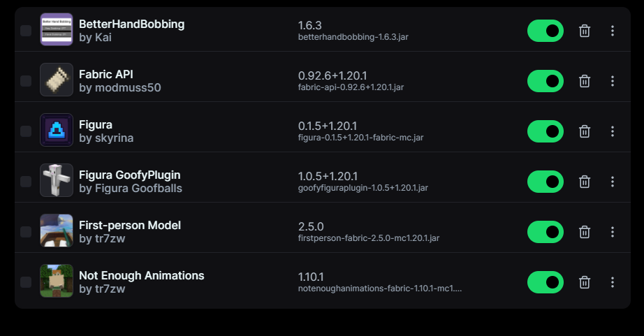Click the First-person Model title link

(x=130, y=225)
